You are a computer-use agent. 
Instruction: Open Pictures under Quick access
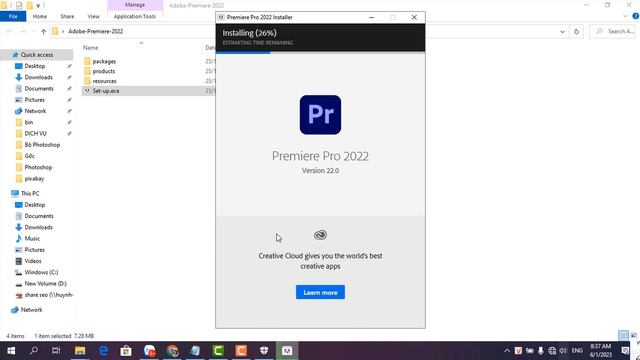pos(35,100)
